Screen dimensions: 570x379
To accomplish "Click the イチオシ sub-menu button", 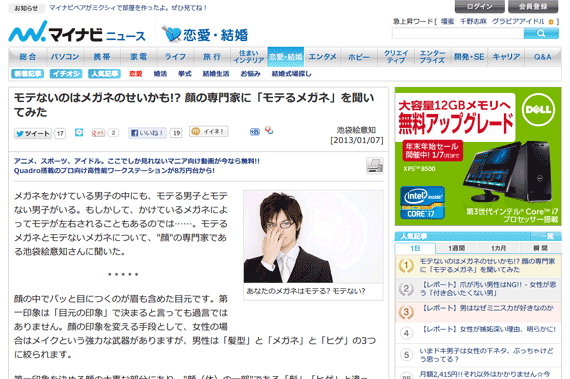I will (66, 74).
